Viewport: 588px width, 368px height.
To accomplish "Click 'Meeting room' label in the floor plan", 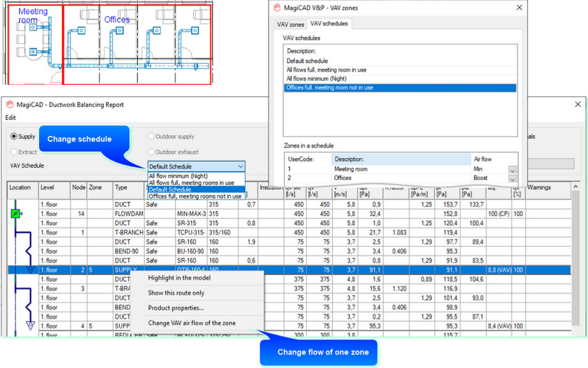I will (33, 15).
